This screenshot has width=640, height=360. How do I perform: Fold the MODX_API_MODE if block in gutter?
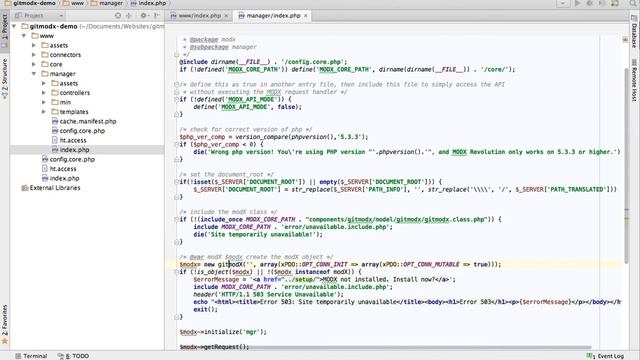(x=176, y=99)
